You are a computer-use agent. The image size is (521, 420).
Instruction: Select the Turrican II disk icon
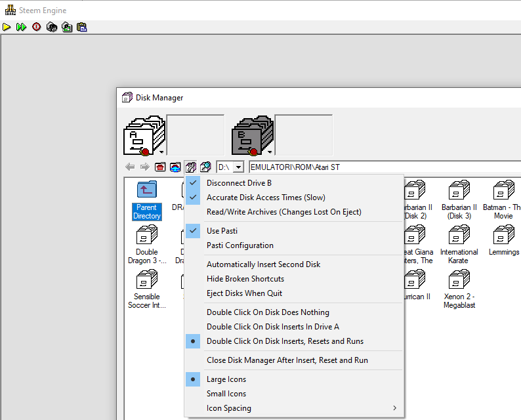click(415, 279)
